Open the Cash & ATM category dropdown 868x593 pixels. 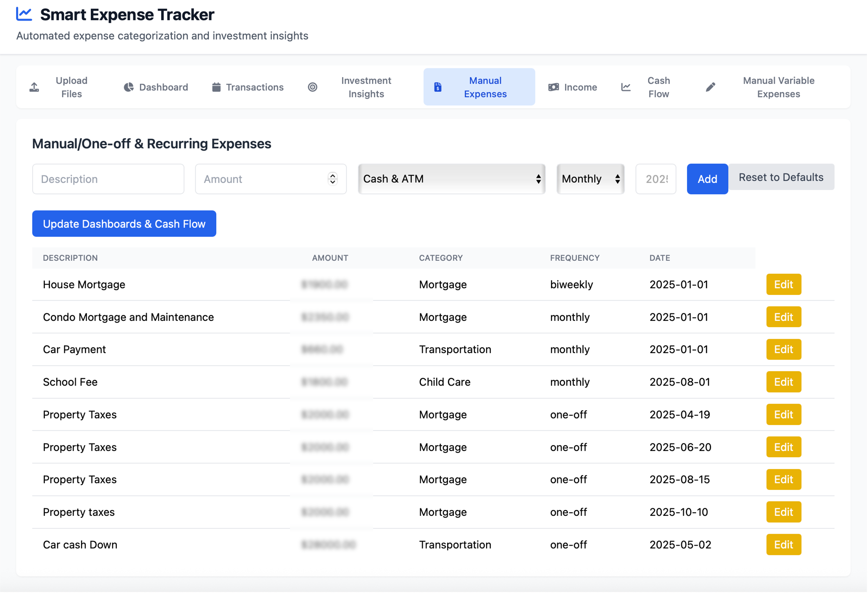(451, 179)
